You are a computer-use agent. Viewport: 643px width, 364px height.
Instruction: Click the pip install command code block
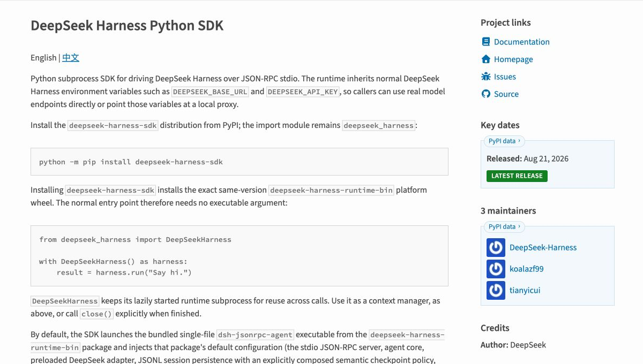240,162
